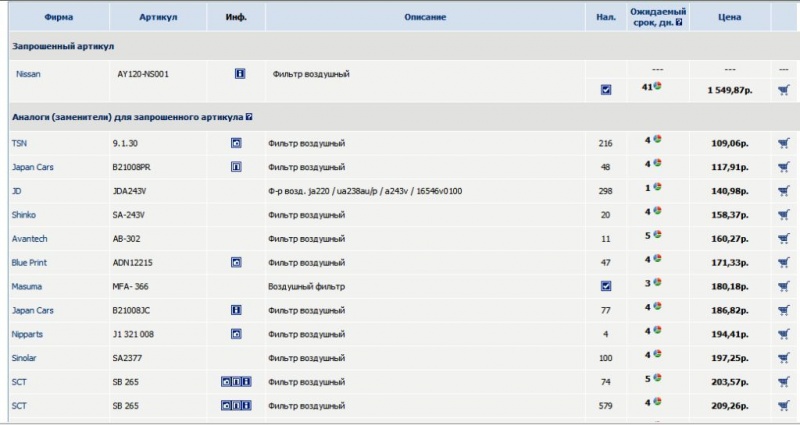This screenshot has height=425, width=800.
Task: Click cart icon for TSN 9.1.30
Action: point(783,143)
